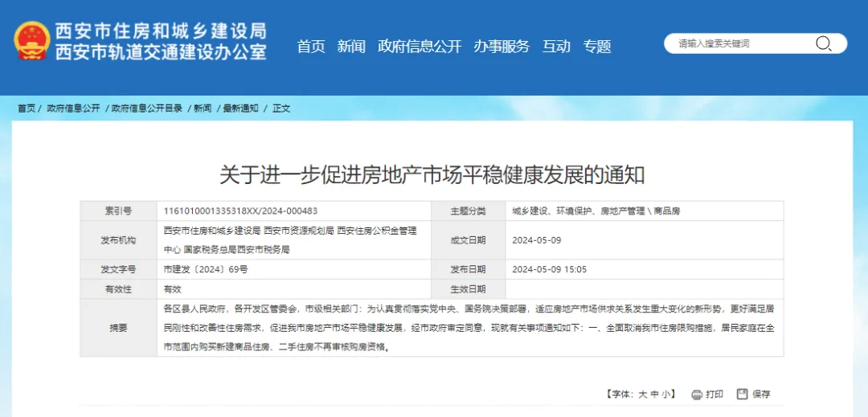Click the floppy disk save icon
The height and width of the screenshot is (417, 868).
742,394
